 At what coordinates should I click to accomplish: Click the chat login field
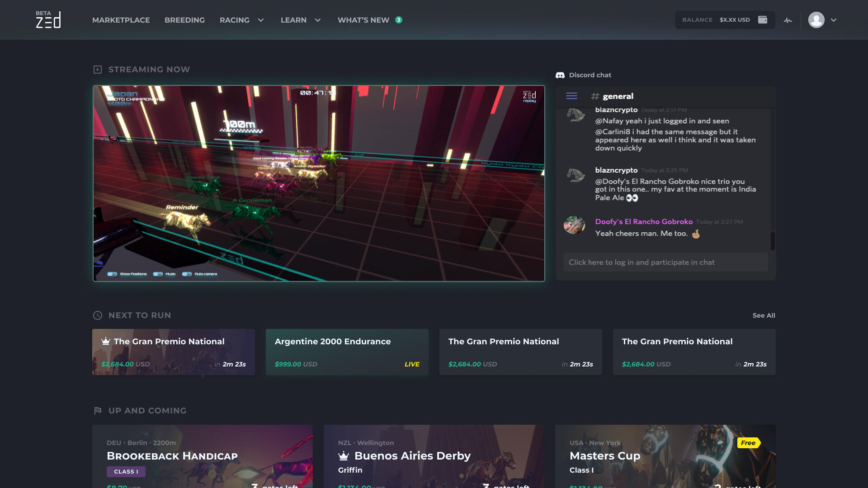coord(665,262)
